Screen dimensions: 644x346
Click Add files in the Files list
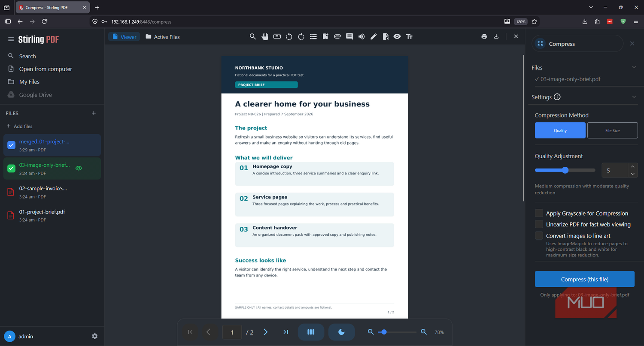(19, 126)
